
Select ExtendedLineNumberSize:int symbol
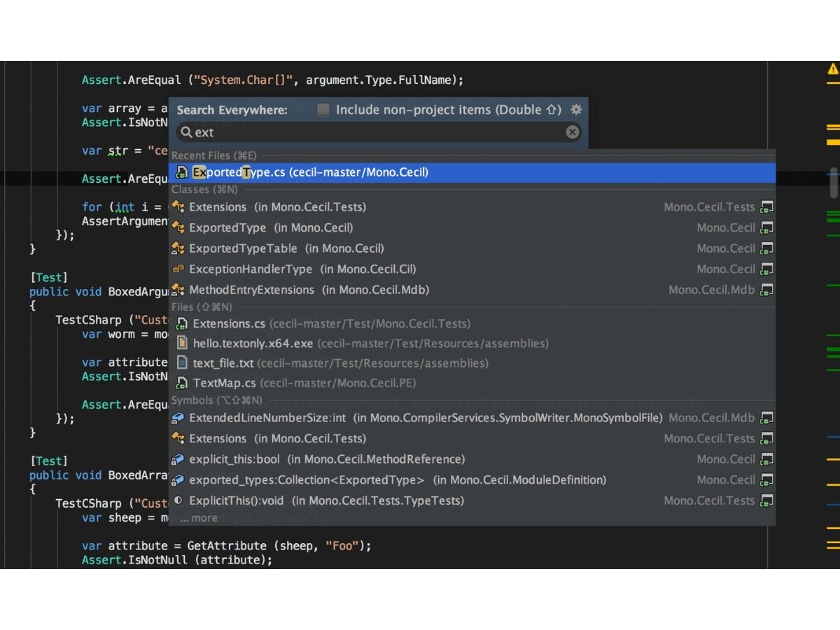pyautogui.click(x=472, y=418)
